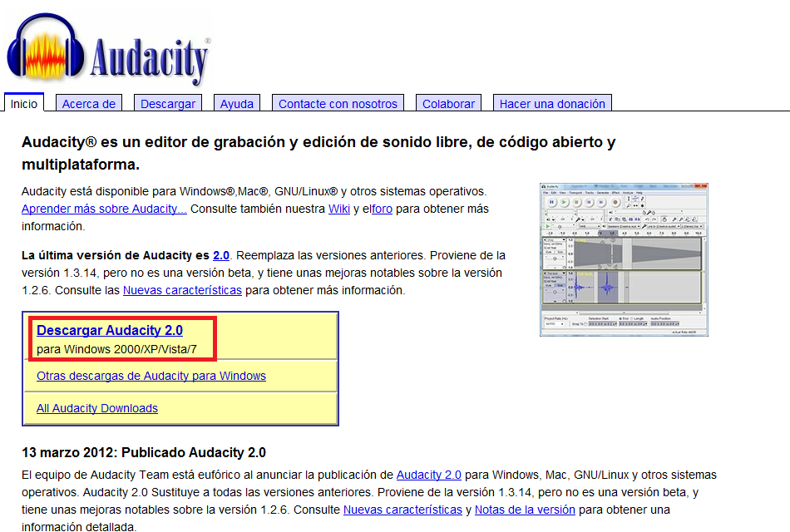Open the Wiki link
This screenshot has height=532, width=790.
(x=339, y=209)
